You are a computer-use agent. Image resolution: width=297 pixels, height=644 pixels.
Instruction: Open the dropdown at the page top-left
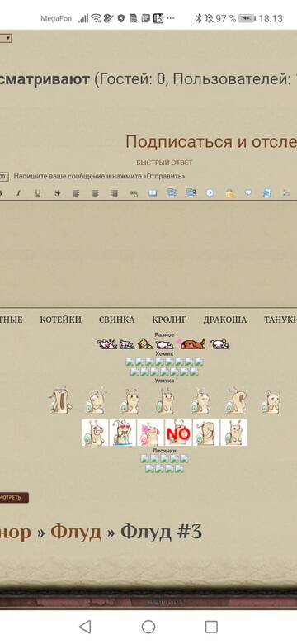pos(6,39)
